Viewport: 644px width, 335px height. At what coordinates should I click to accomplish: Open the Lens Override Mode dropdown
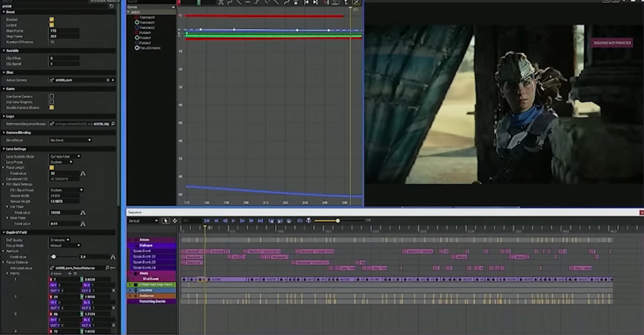point(65,156)
